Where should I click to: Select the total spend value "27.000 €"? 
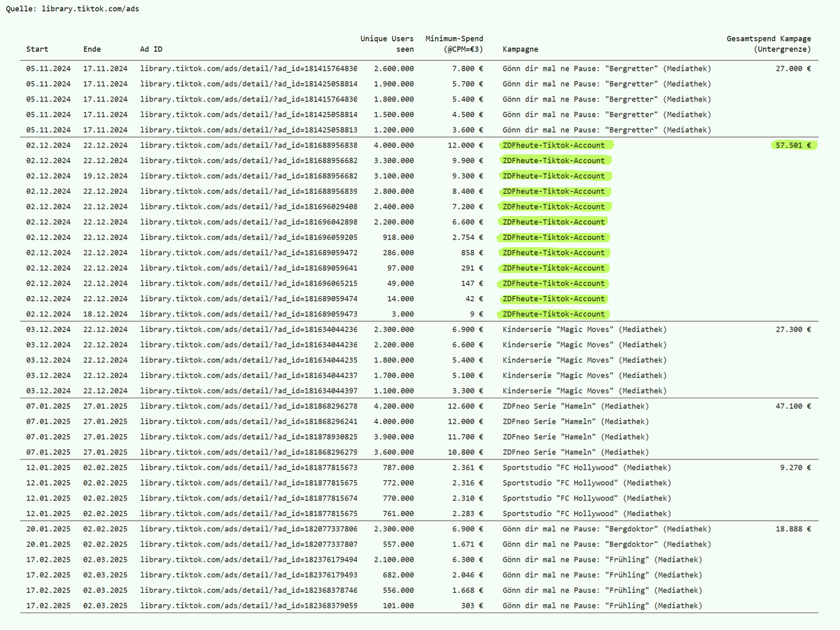pos(794,69)
